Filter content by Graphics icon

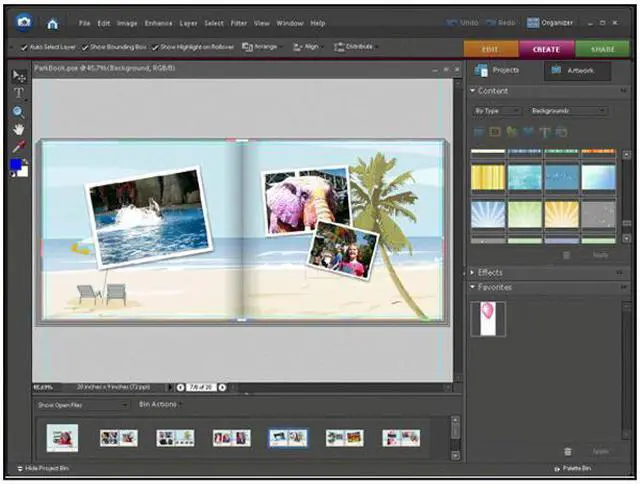point(511,132)
